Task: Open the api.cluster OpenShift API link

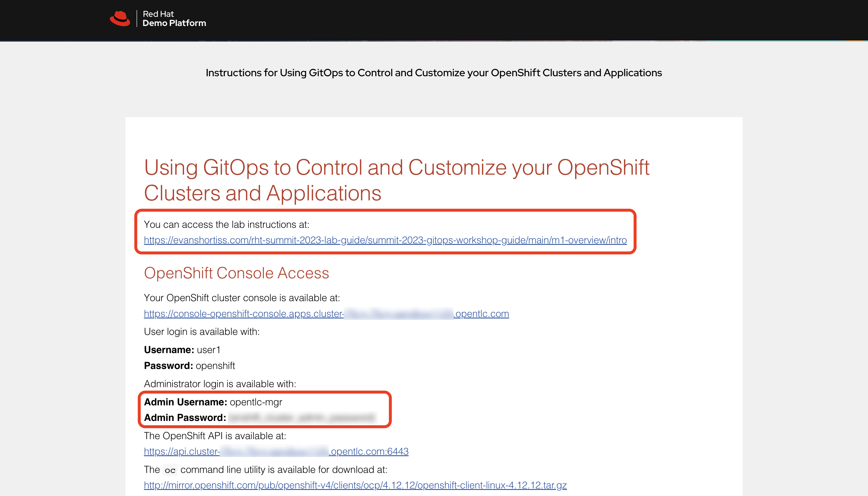Action: (x=276, y=451)
